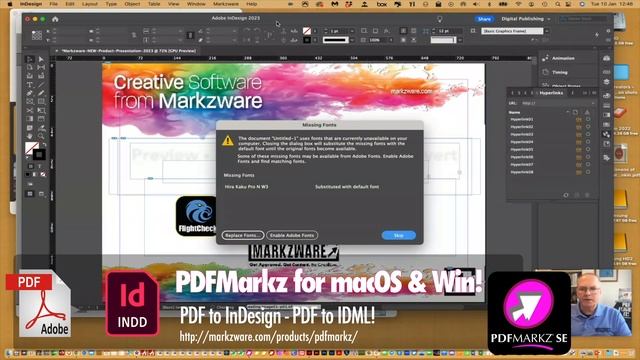Click the lightning quick apply icon in the control bar

(x=597, y=36)
